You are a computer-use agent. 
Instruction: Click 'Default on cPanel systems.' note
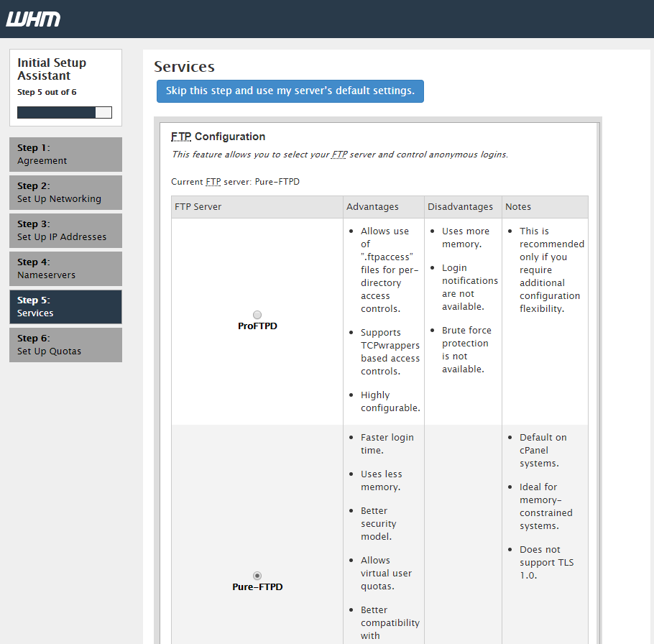tap(543, 451)
